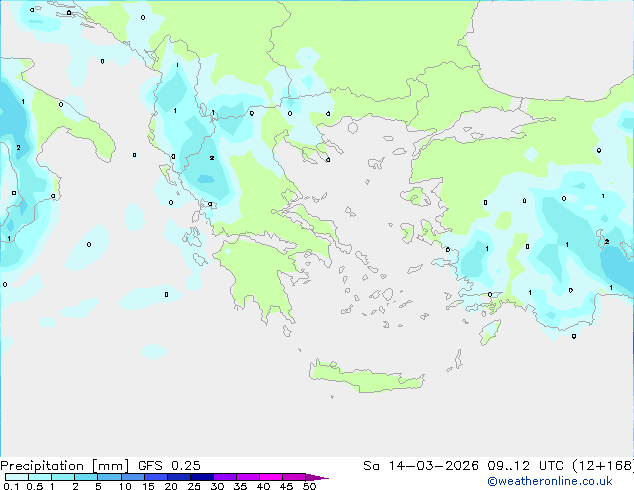Image resolution: width=634 pixels, height=490 pixels.
Task: Click the legend swatch between 0.1 and 0.5
Action: point(17,477)
